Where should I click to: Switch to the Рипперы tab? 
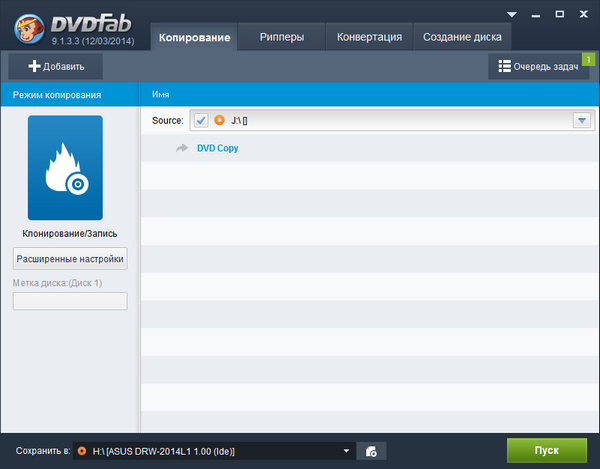pyautogui.click(x=284, y=37)
